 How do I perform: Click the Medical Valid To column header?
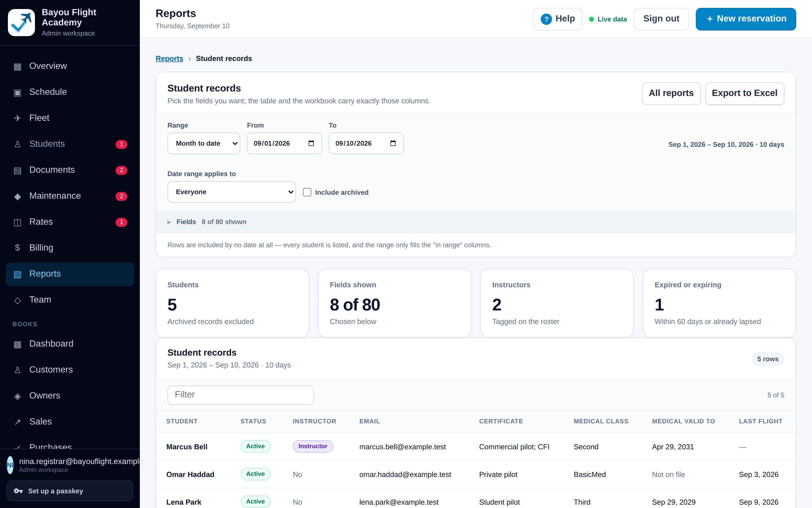pyautogui.click(x=683, y=421)
